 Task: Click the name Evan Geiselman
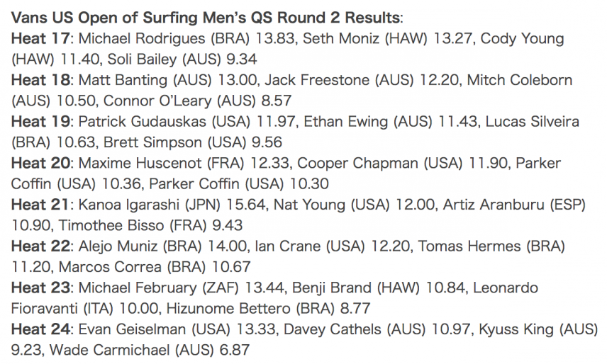point(132,329)
